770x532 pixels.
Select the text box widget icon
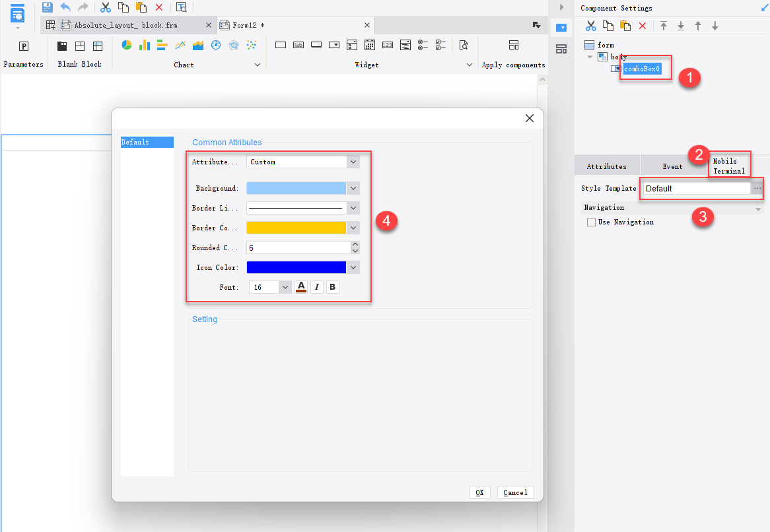pyautogui.click(x=281, y=45)
